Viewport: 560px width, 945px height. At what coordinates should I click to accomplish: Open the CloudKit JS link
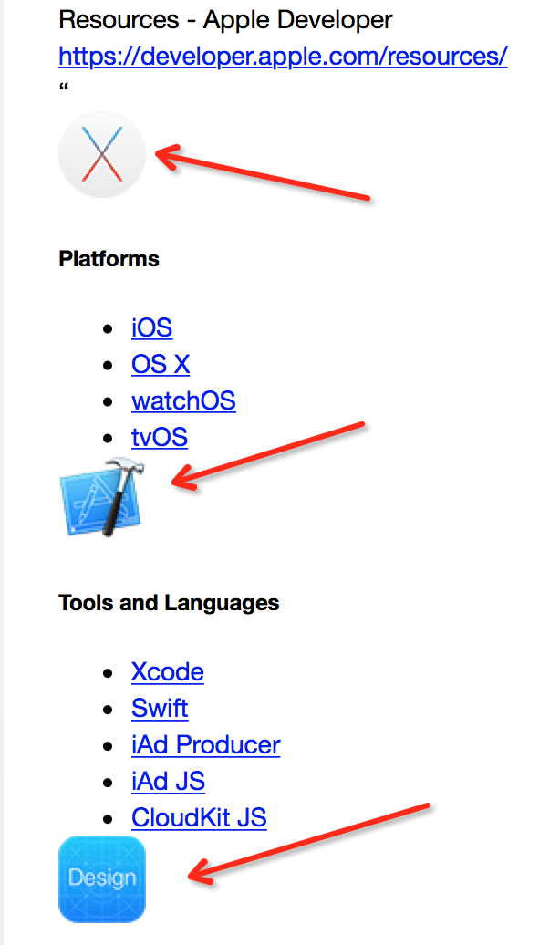pyautogui.click(x=199, y=817)
